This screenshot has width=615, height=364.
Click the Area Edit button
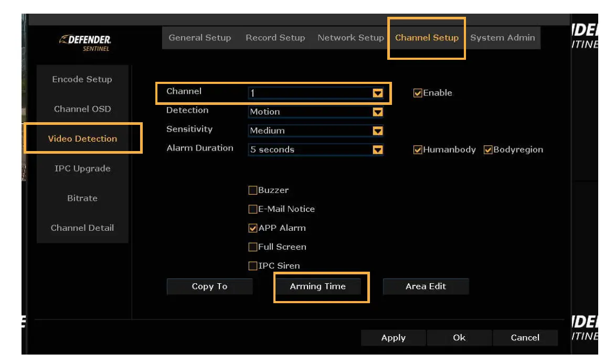[426, 286]
